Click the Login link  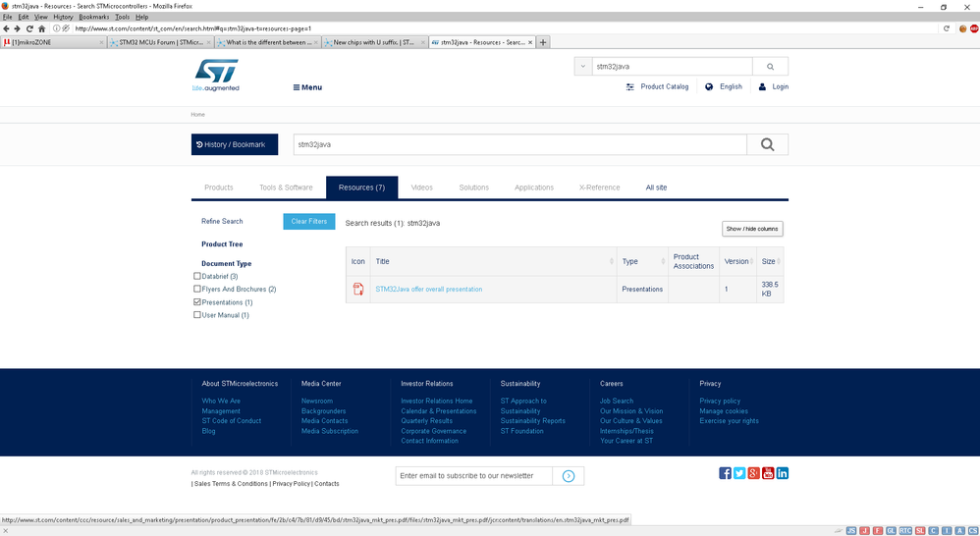coord(774,86)
